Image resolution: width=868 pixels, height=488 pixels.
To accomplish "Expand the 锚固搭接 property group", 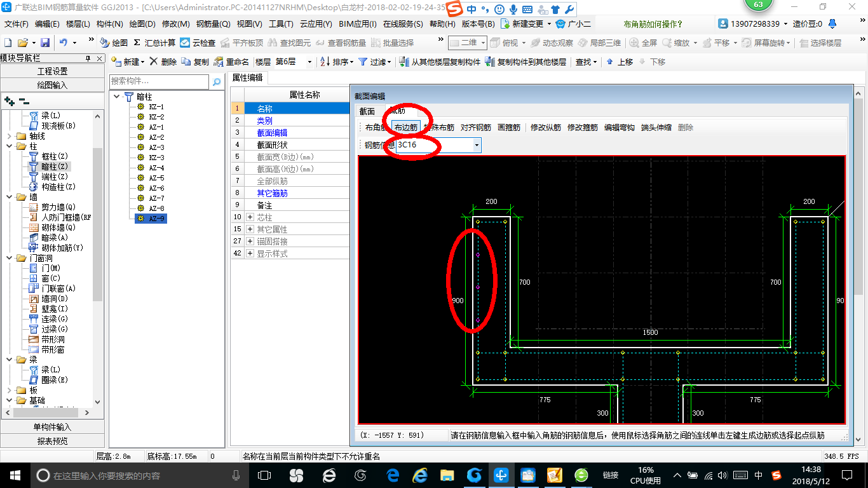I will click(x=250, y=241).
